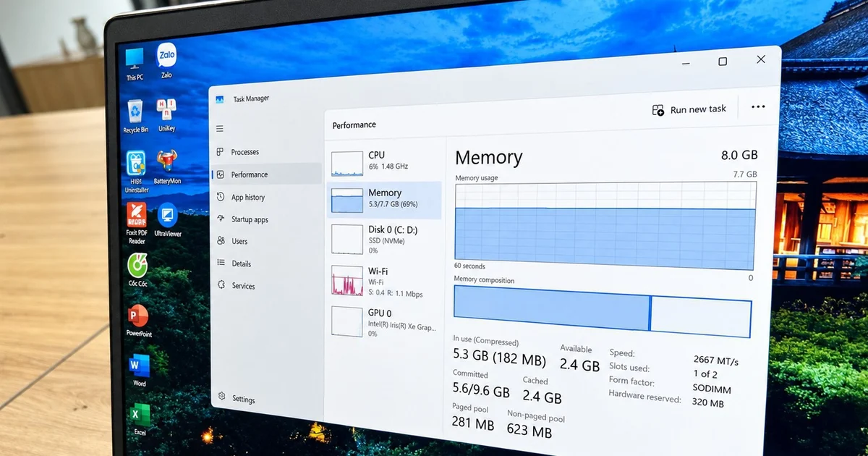
Task: Select the Wi-Fi performance item
Action: click(384, 281)
